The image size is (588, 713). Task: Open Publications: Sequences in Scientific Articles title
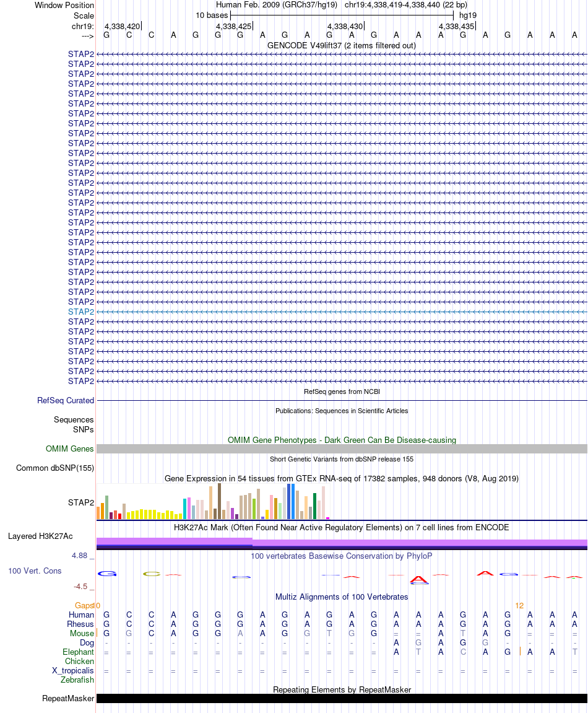point(342,411)
